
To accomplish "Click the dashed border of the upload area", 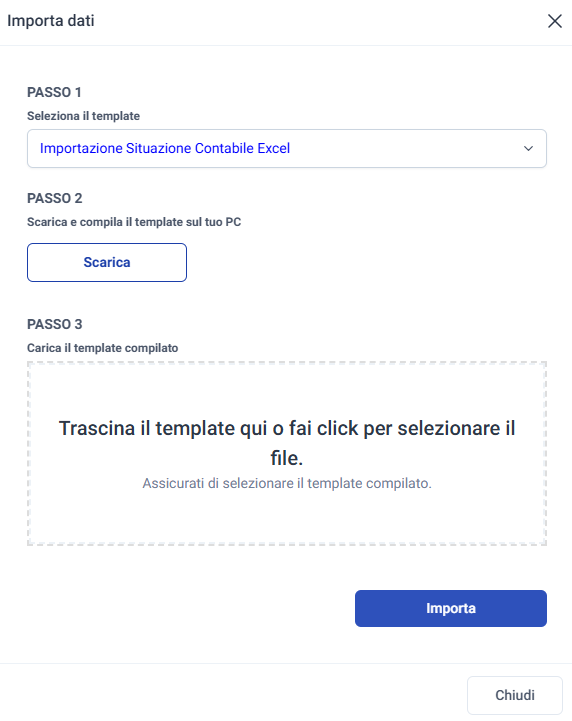I will coord(286,363).
